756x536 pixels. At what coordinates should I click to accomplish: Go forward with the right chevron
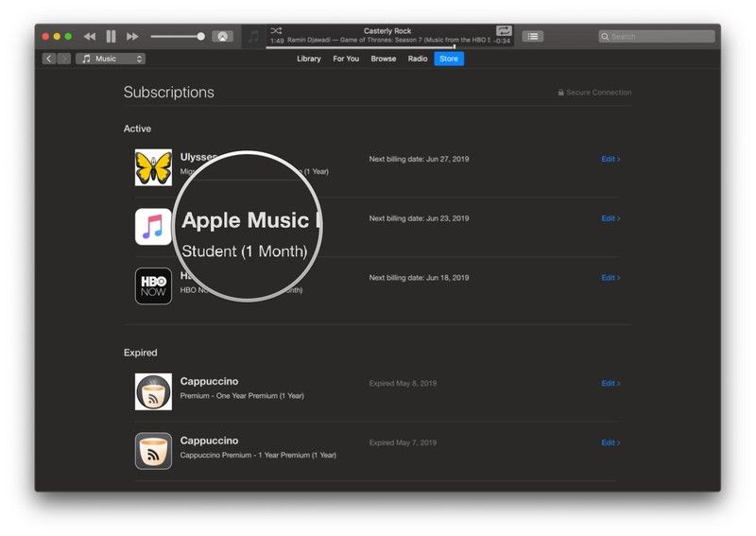[63, 59]
